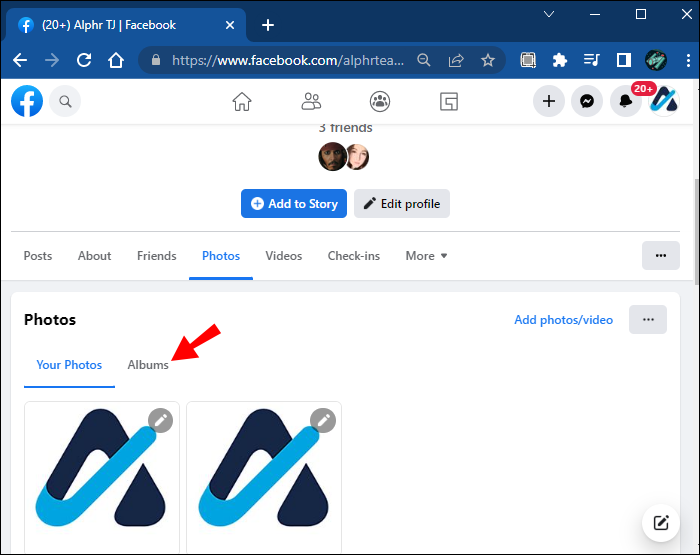Select the Videos profile tab
Viewport: 700px width, 555px height.
(x=283, y=256)
